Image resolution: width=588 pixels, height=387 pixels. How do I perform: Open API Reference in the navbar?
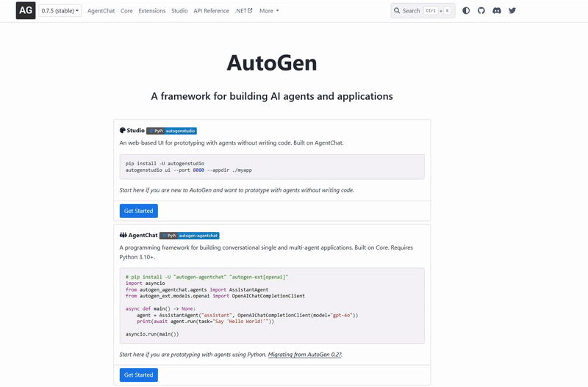tap(211, 11)
